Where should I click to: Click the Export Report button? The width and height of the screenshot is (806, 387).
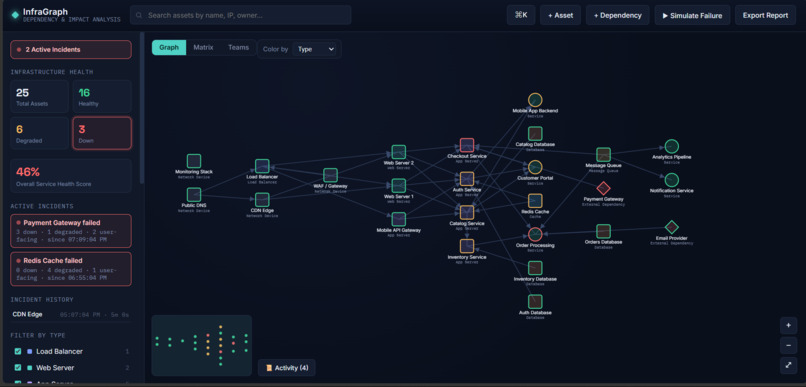click(765, 15)
